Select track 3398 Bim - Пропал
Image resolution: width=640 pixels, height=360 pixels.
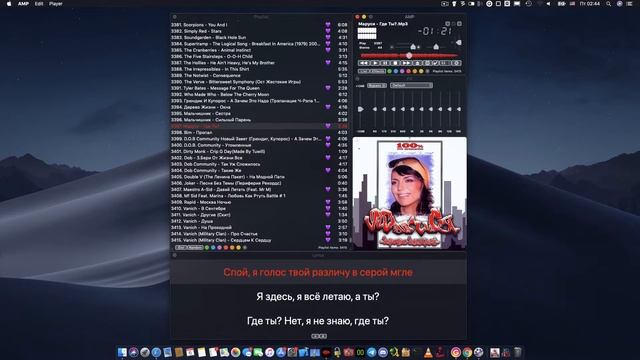point(260,132)
